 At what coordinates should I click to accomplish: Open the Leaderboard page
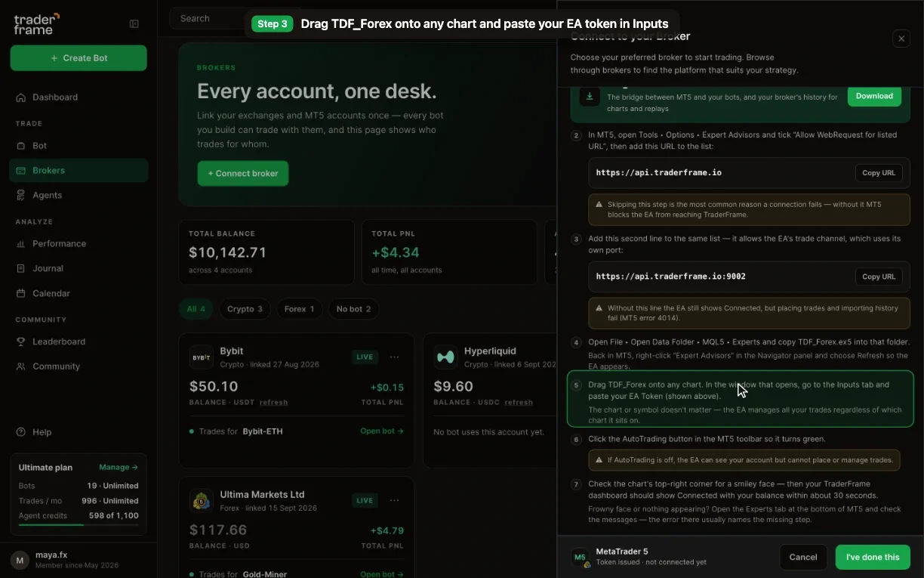pos(79,342)
